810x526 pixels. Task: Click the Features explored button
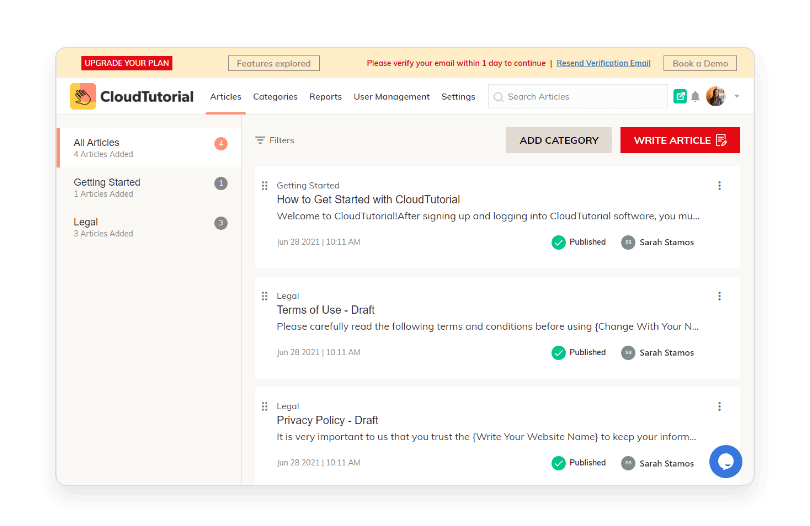tap(274, 63)
